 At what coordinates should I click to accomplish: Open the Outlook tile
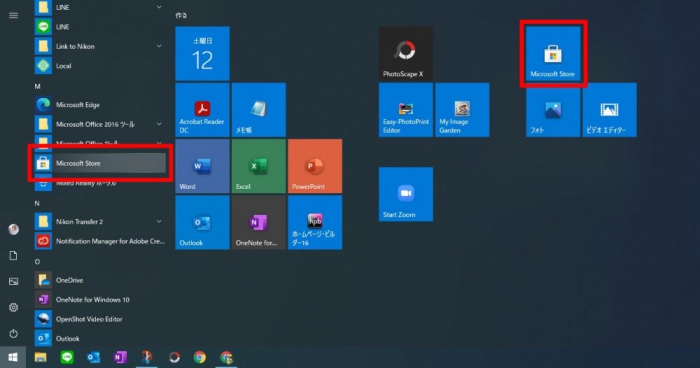(x=202, y=222)
